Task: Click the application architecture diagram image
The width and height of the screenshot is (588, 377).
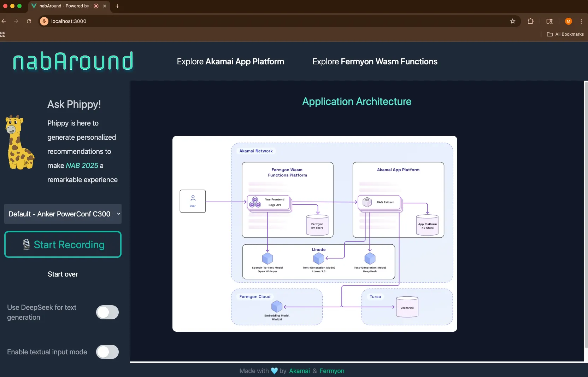Action: pyautogui.click(x=315, y=234)
